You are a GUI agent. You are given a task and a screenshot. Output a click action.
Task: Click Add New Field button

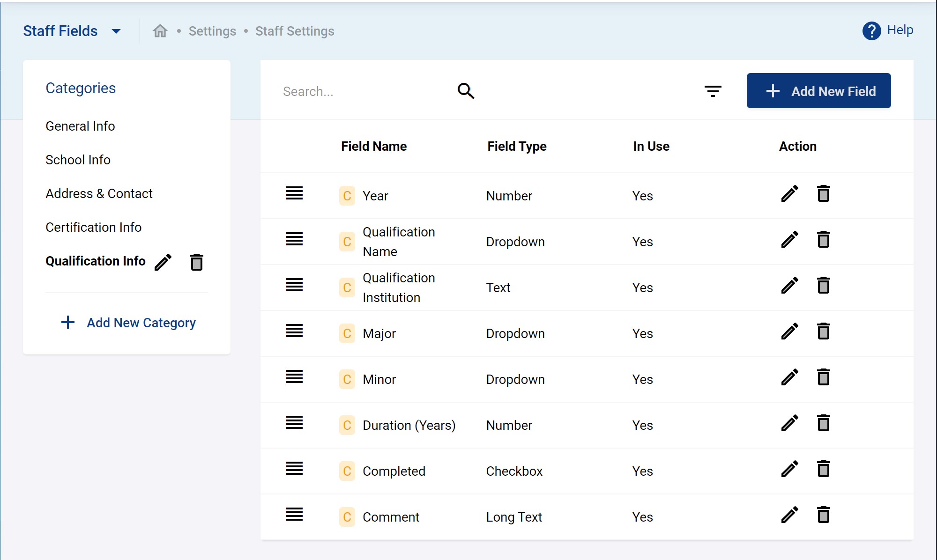(818, 91)
